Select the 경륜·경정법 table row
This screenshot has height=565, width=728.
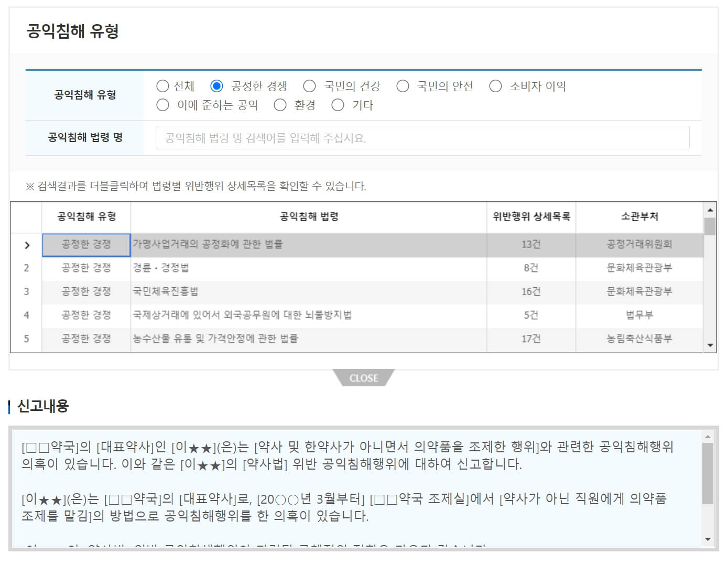pyautogui.click(x=309, y=267)
